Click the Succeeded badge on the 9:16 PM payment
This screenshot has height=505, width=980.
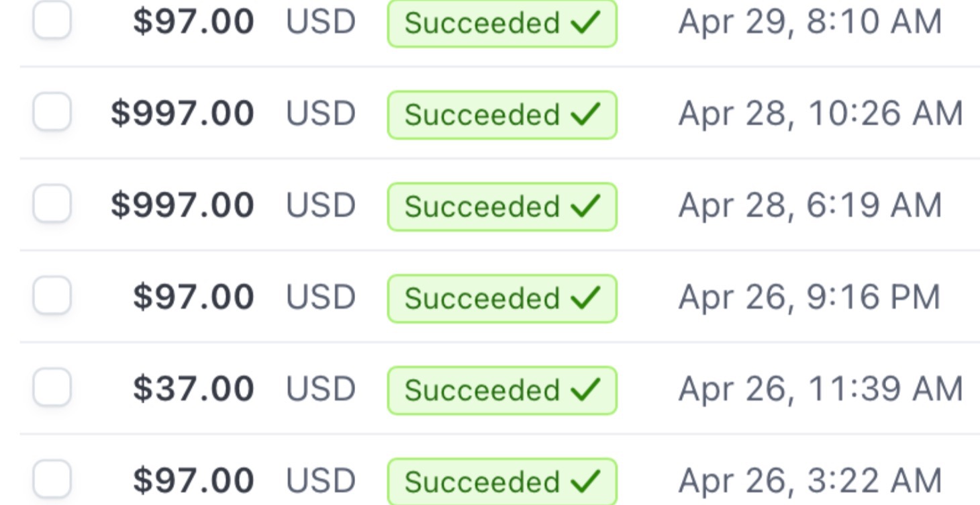point(501,298)
